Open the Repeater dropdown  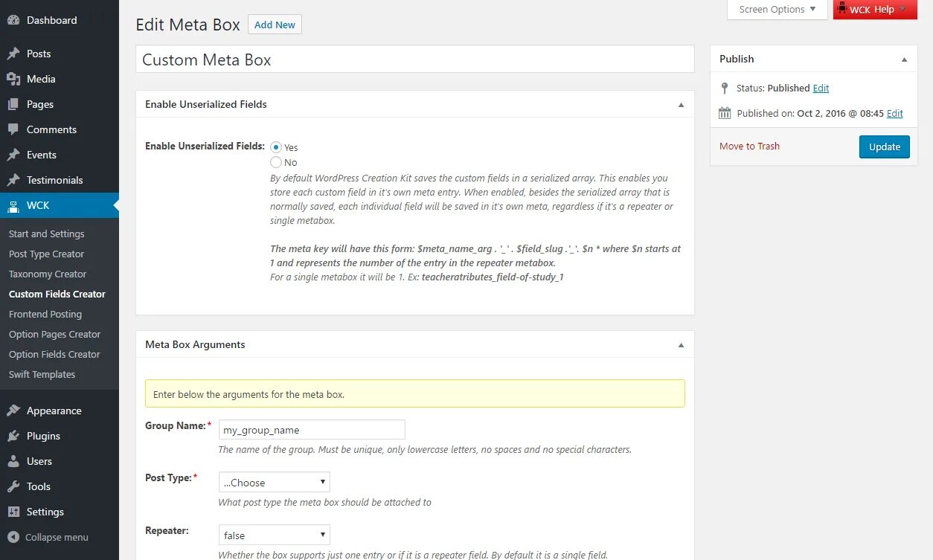tap(274, 535)
